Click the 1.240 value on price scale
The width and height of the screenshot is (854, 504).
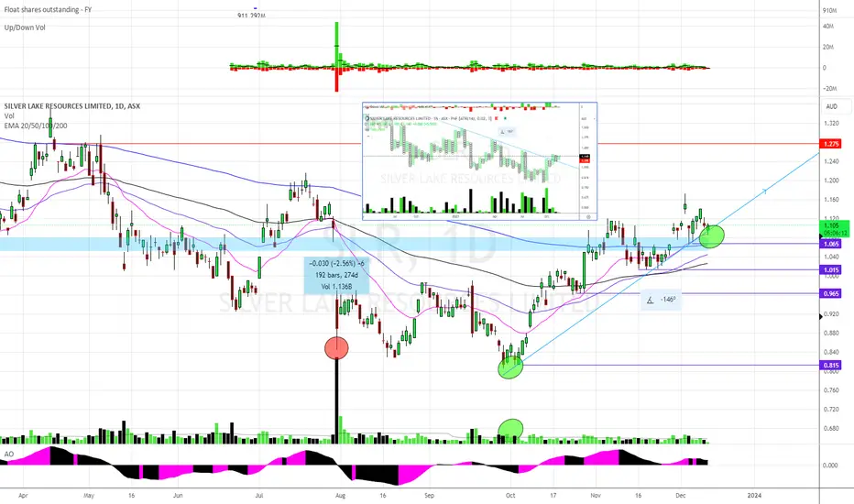point(831,161)
